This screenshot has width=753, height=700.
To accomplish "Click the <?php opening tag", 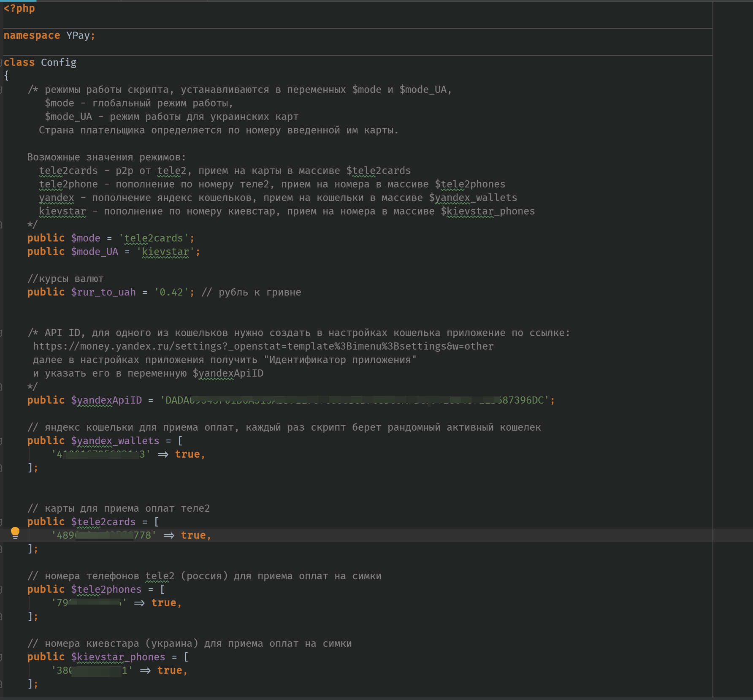I will click(19, 8).
